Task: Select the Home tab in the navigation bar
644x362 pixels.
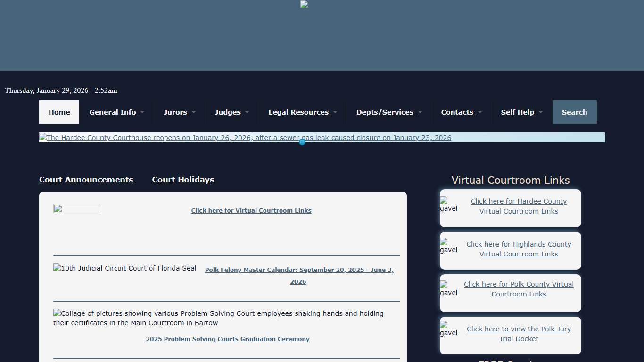Action: [59, 112]
